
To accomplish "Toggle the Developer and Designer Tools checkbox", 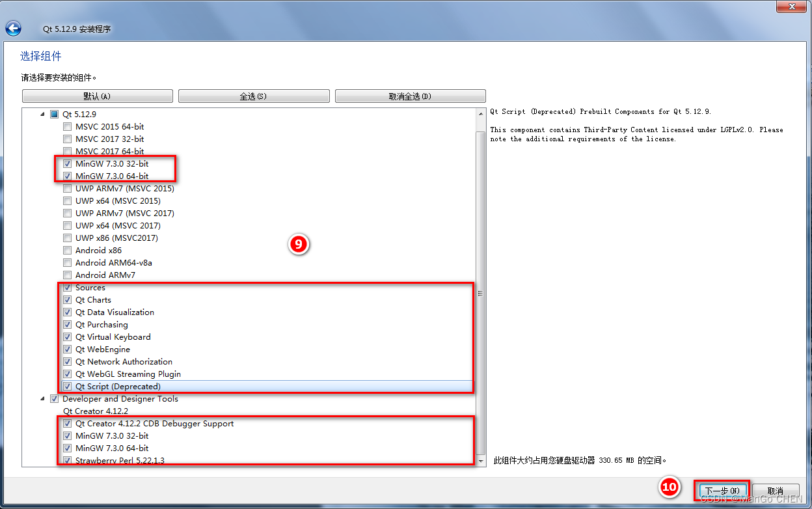I will (55, 399).
